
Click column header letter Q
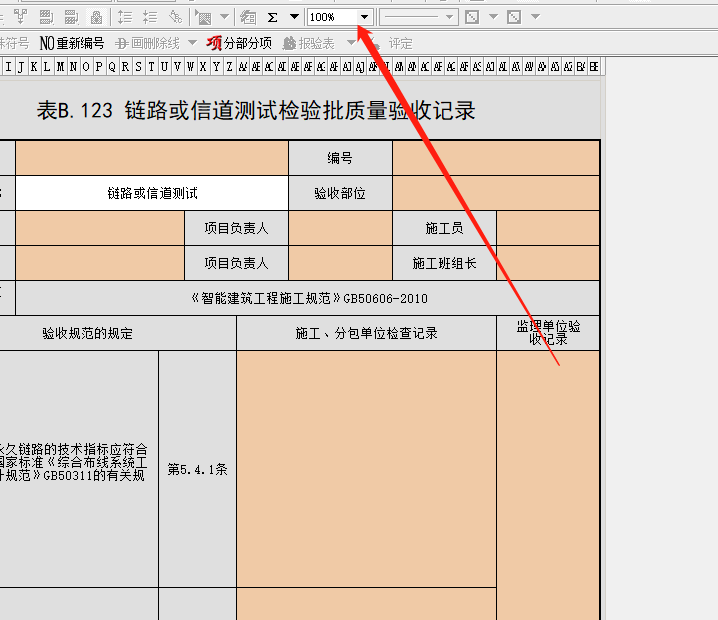pyautogui.click(x=111, y=67)
